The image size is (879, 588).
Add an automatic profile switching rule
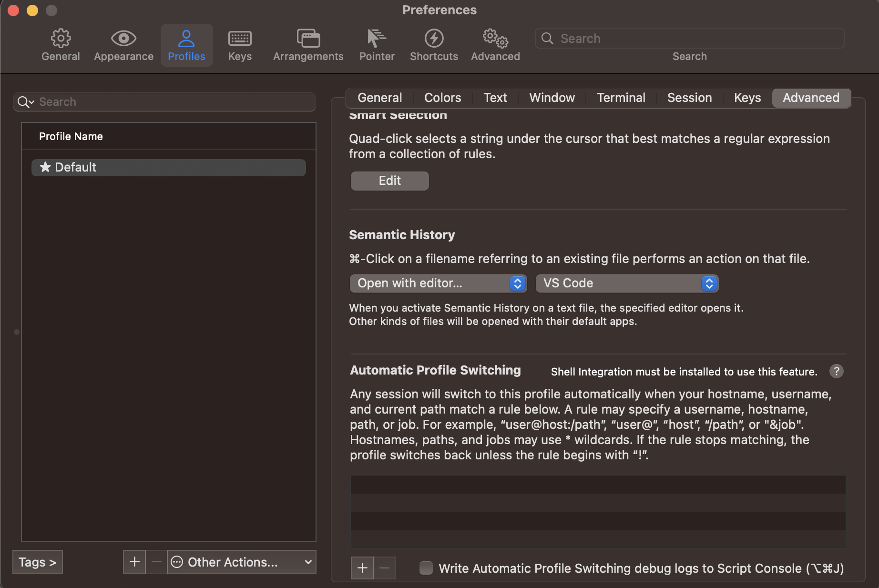pyautogui.click(x=362, y=568)
